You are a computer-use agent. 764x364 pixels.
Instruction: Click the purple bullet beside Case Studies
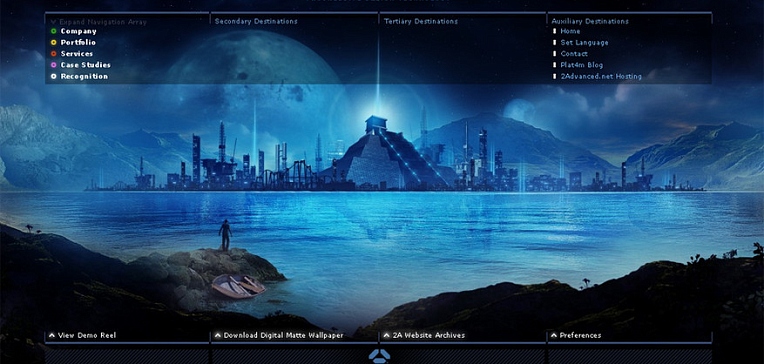click(54, 65)
